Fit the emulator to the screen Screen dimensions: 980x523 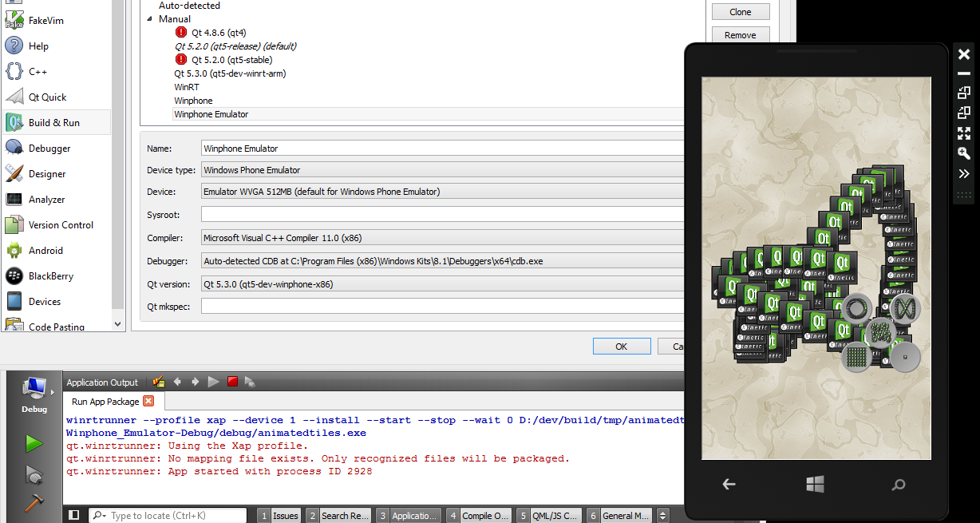963,133
